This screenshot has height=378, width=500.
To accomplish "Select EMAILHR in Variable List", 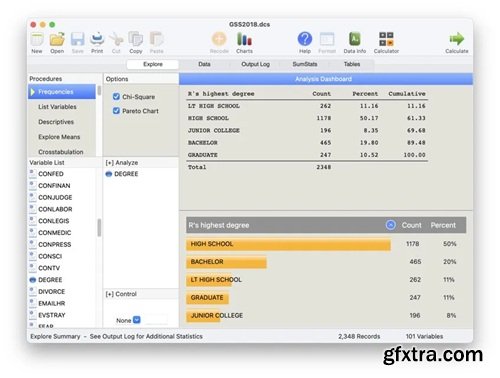I will tap(52, 303).
